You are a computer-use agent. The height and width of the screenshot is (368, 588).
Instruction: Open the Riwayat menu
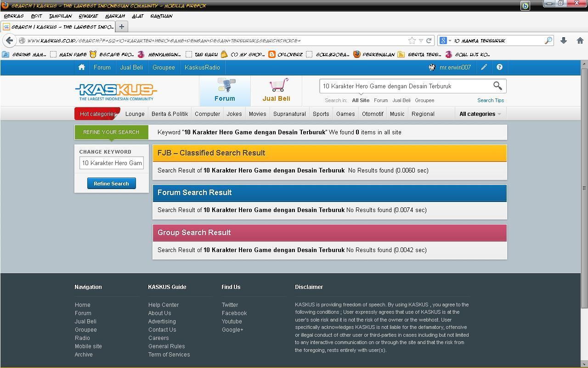coord(88,16)
